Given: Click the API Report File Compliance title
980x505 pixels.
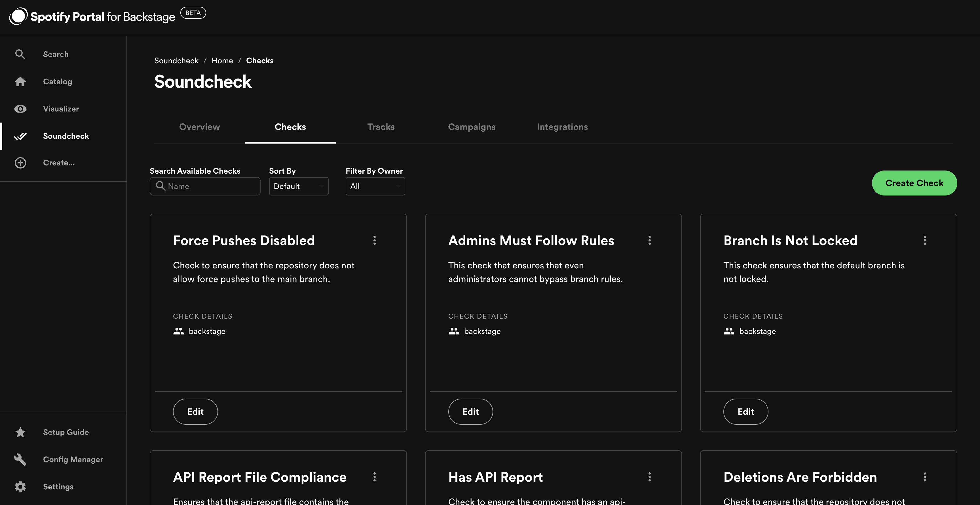Looking at the screenshot, I should click(x=260, y=477).
